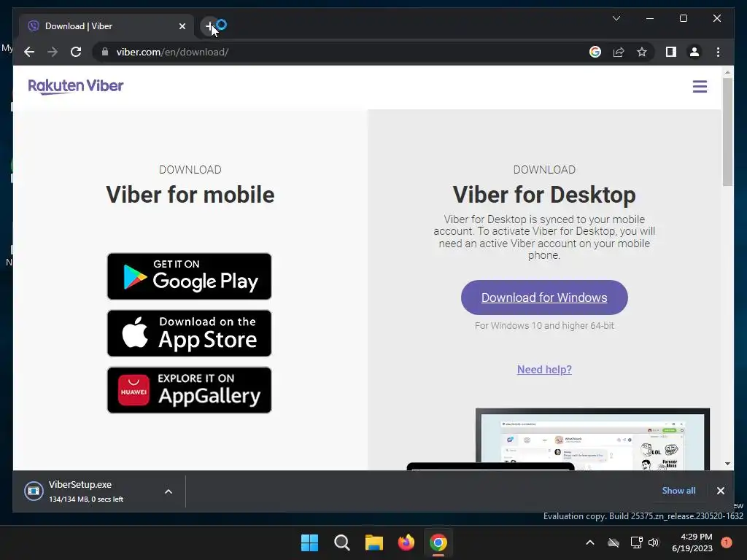This screenshot has height=560, width=747.
Task: Open the Rakuten Viber logo home link
Action: point(76,86)
